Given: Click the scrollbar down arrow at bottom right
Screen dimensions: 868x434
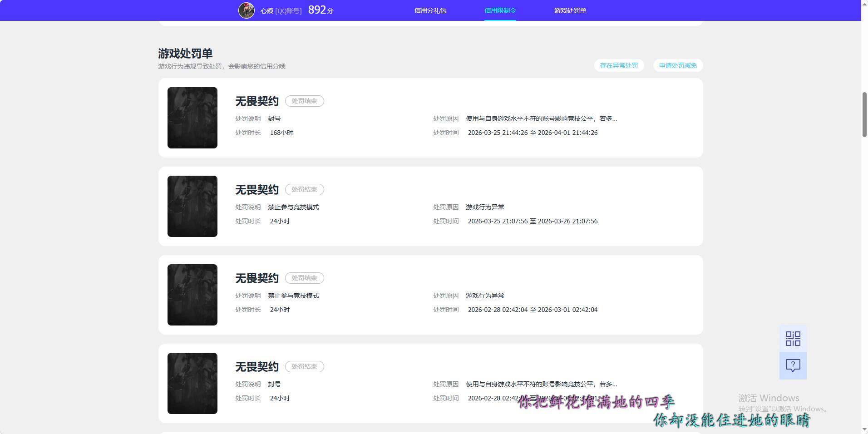Looking at the screenshot, I should click(864, 429).
